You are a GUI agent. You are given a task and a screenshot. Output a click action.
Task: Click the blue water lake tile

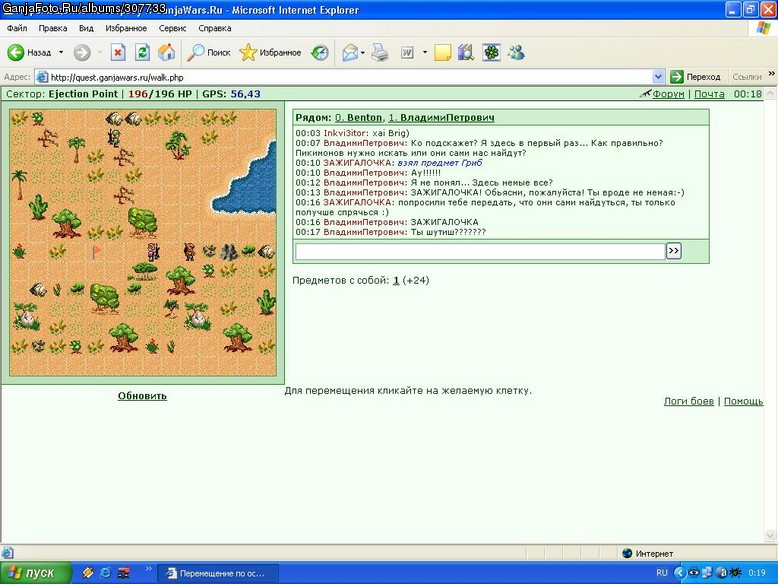click(x=249, y=186)
